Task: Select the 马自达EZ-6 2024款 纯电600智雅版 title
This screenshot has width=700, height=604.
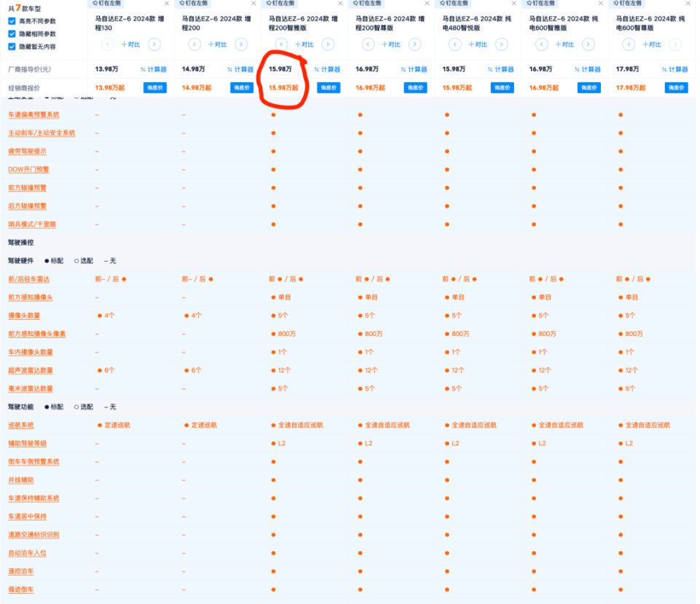Action: pos(562,23)
